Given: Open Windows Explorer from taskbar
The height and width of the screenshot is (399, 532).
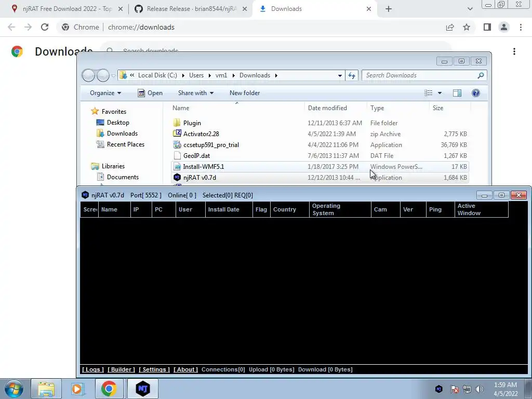Looking at the screenshot, I should [x=46, y=389].
